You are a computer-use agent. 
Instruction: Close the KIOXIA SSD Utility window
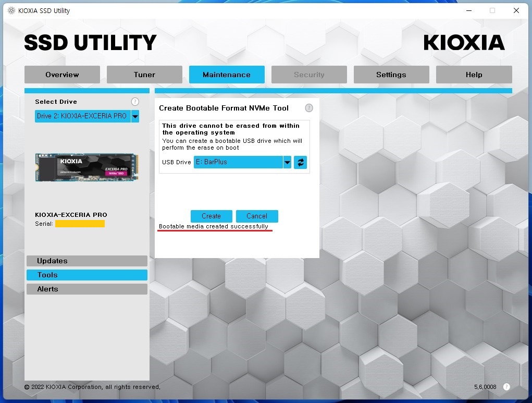pyautogui.click(x=516, y=10)
